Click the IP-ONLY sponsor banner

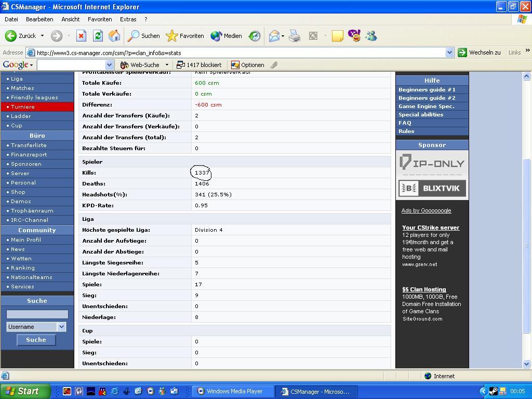[432, 163]
